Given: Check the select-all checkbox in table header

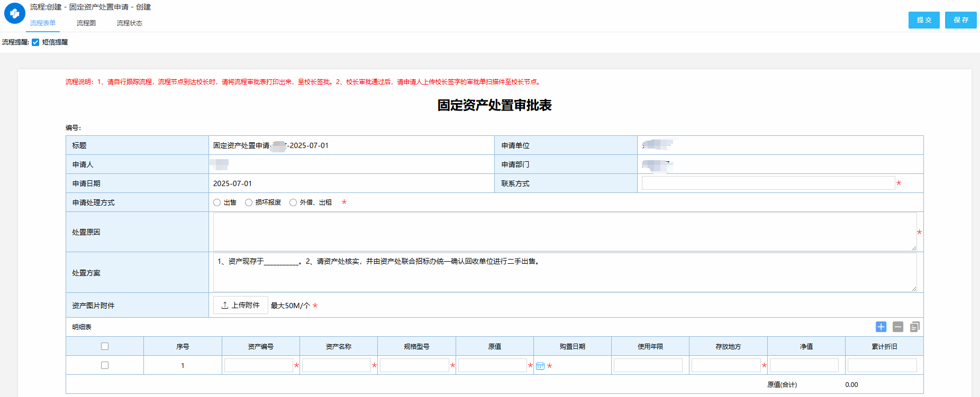Looking at the screenshot, I should click(105, 346).
